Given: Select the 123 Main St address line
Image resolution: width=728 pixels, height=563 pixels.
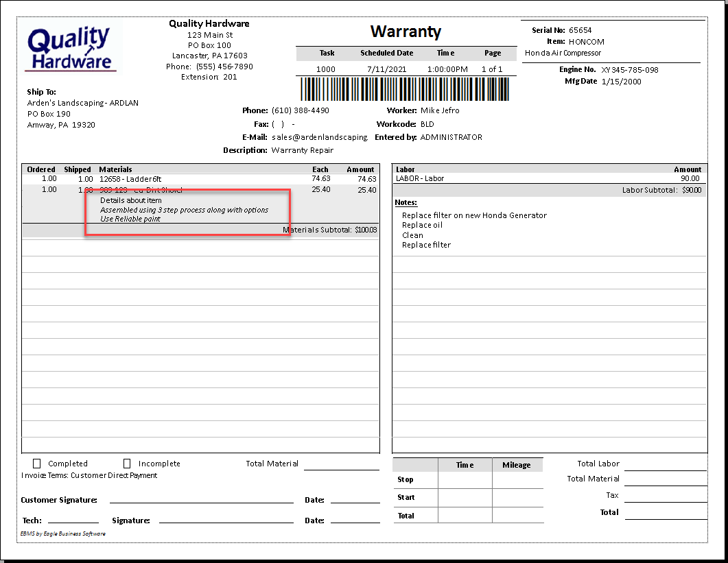Looking at the screenshot, I should (x=210, y=35).
